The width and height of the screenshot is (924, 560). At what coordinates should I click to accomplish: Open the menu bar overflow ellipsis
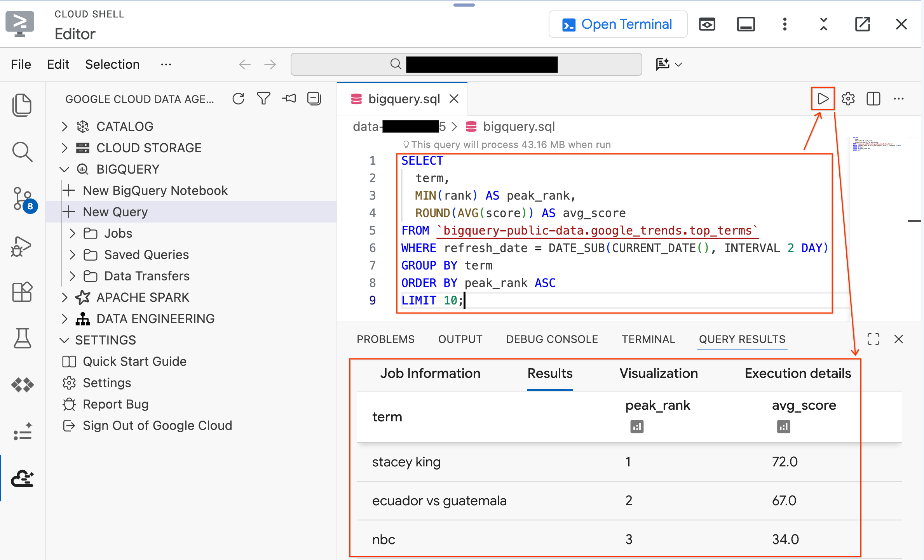click(x=166, y=64)
